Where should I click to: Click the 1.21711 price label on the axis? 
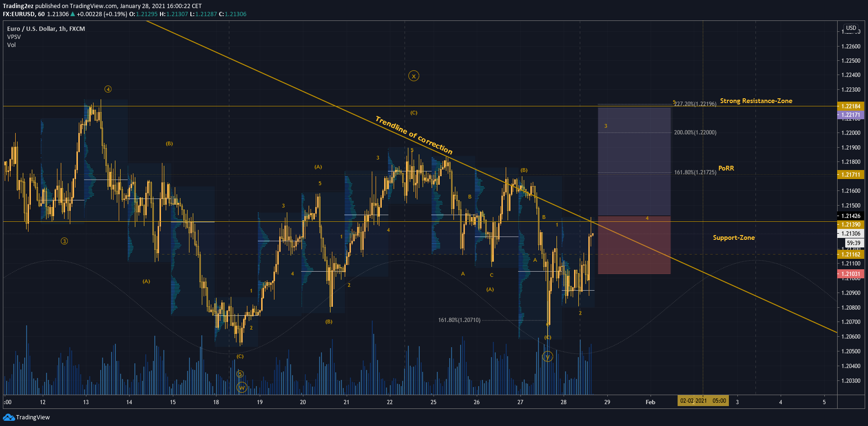point(850,175)
